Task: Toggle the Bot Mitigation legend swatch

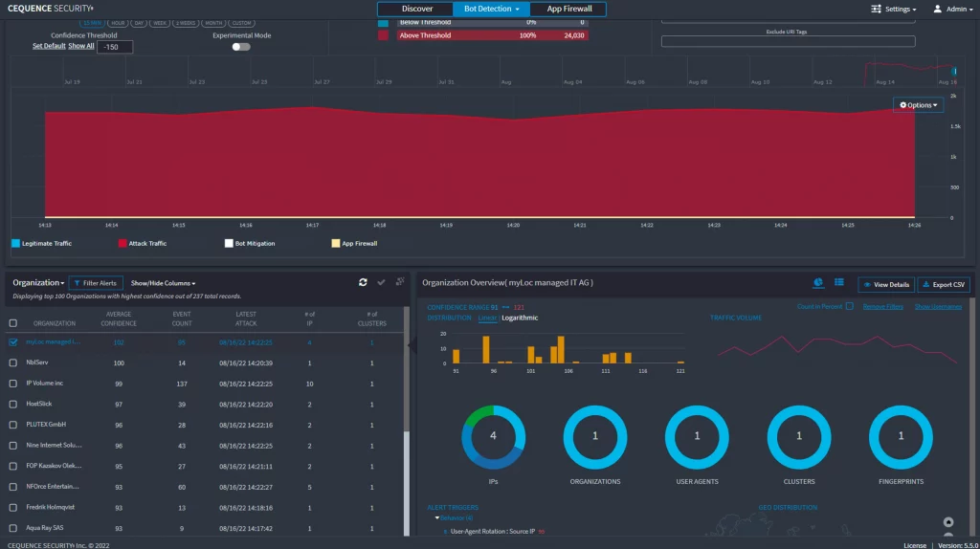Action: pos(229,244)
